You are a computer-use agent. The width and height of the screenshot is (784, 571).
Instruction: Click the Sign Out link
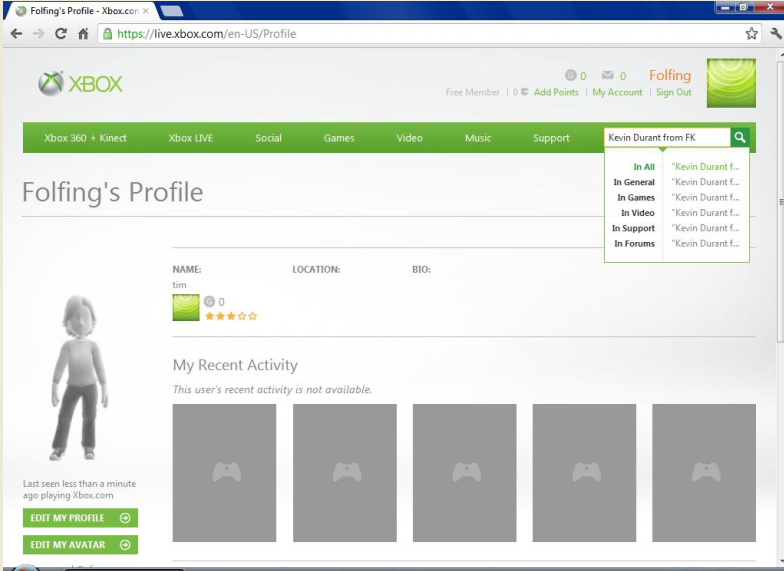[674, 92]
